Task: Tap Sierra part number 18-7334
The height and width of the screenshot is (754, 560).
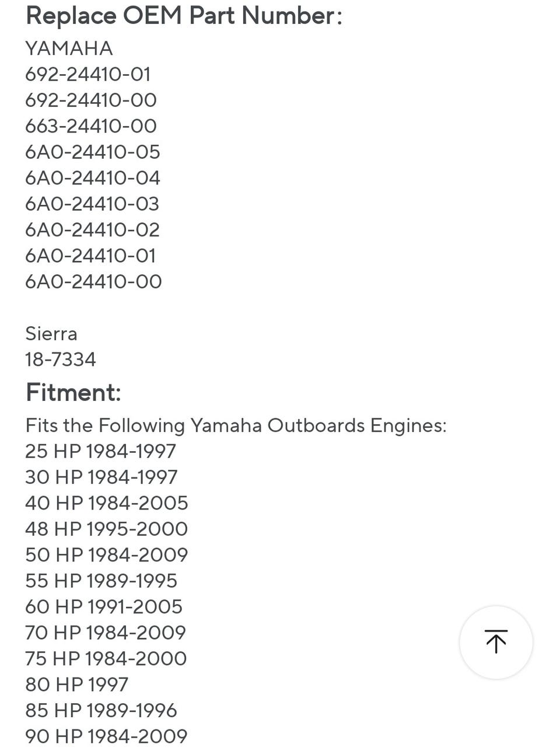Action: [x=61, y=359]
